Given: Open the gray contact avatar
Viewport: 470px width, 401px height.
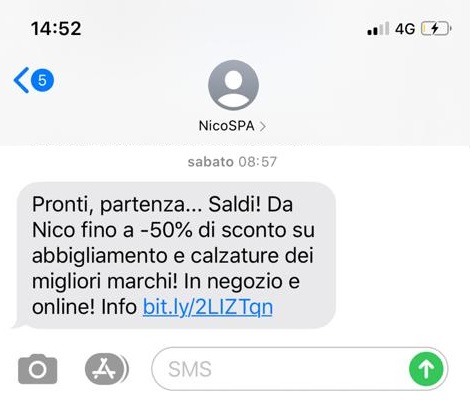Looking at the screenshot, I should point(233,85).
